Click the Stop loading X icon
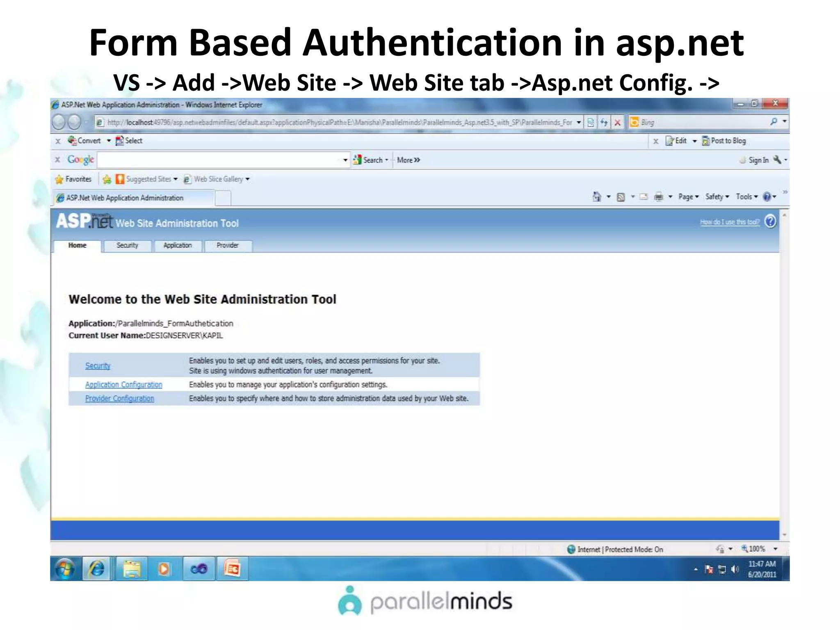 click(x=617, y=122)
